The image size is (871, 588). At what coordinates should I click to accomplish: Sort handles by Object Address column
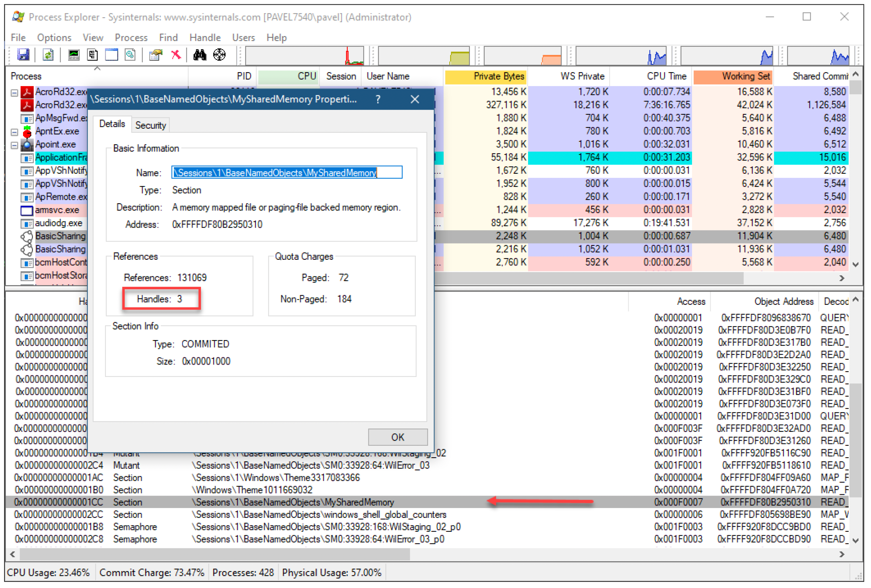[x=765, y=301]
